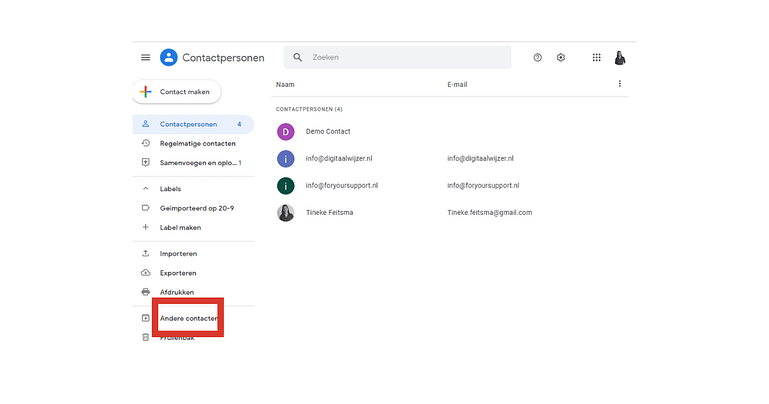Viewport: 769px width, 404px height.
Task: Click the merge and fix icon
Action: coord(146,162)
